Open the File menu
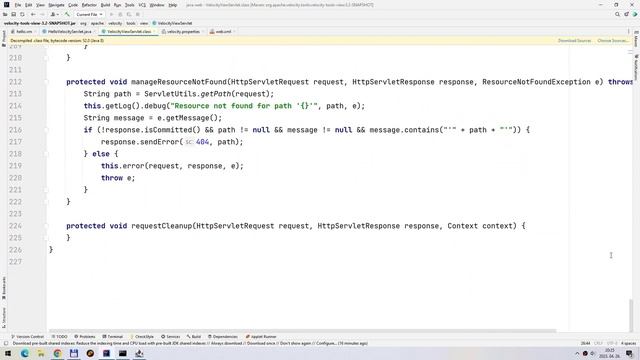This screenshot has height=360, width=640. tap(18, 5)
